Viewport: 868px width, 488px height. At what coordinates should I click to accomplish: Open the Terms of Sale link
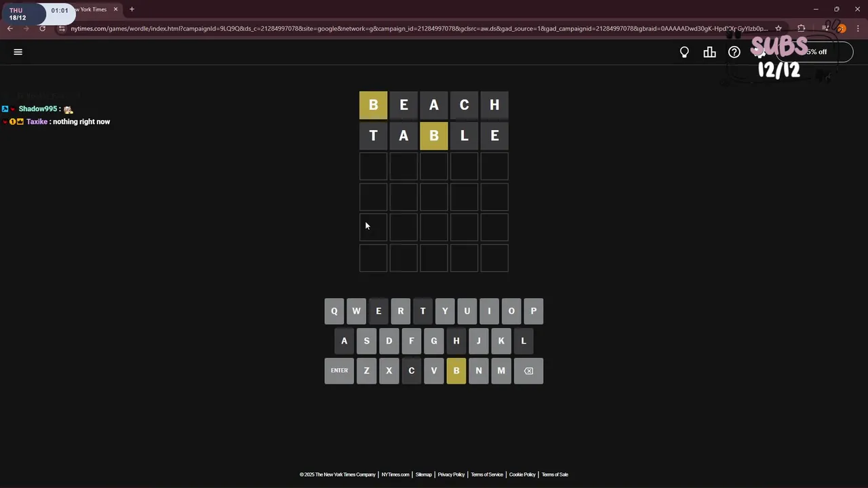pos(555,474)
